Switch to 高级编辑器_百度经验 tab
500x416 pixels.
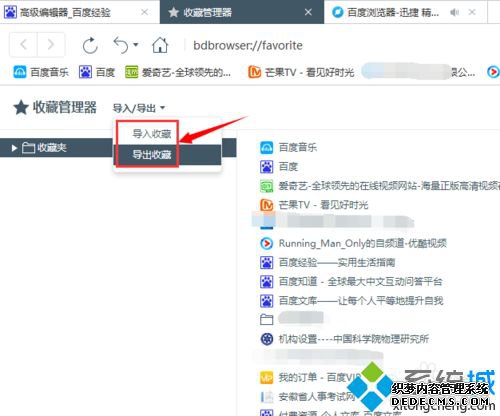(x=65, y=13)
